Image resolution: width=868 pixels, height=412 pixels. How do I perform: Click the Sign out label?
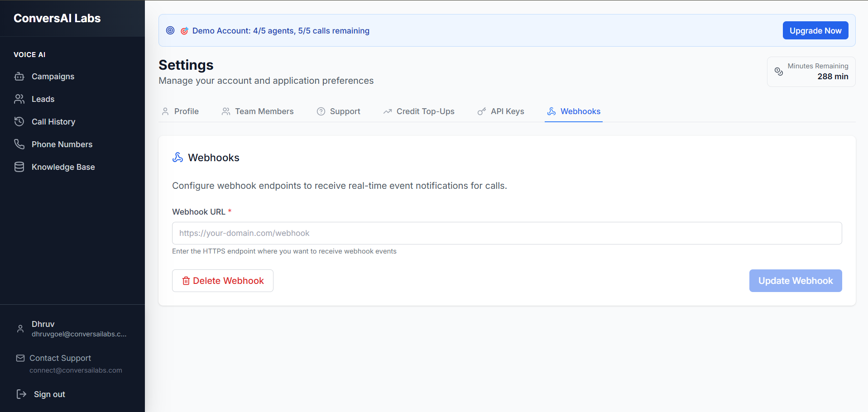pos(49,394)
